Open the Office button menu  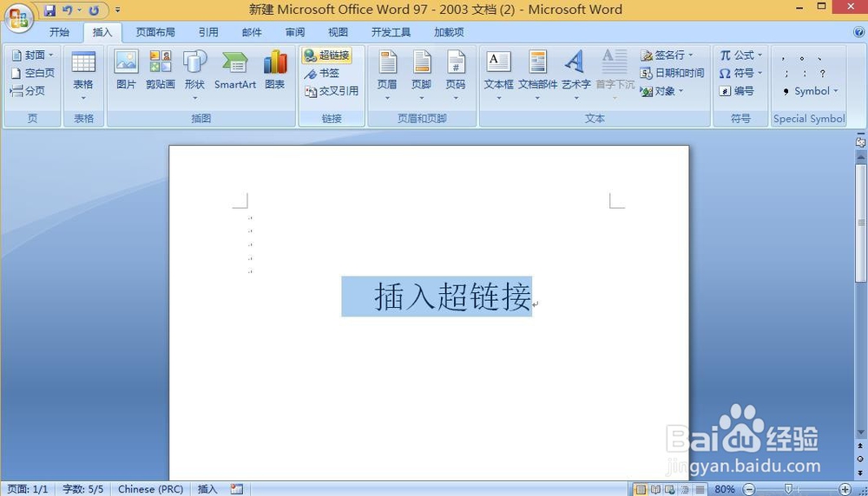click(18, 17)
